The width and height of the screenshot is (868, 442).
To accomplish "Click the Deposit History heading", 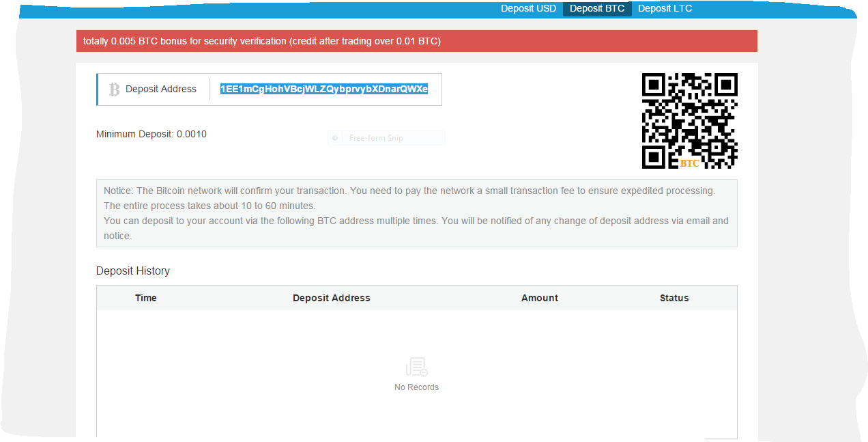I will [133, 271].
